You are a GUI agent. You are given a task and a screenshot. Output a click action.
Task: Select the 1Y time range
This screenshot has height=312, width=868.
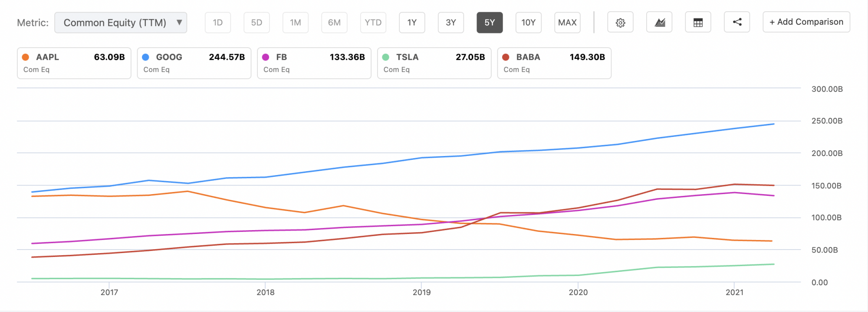point(412,23)
